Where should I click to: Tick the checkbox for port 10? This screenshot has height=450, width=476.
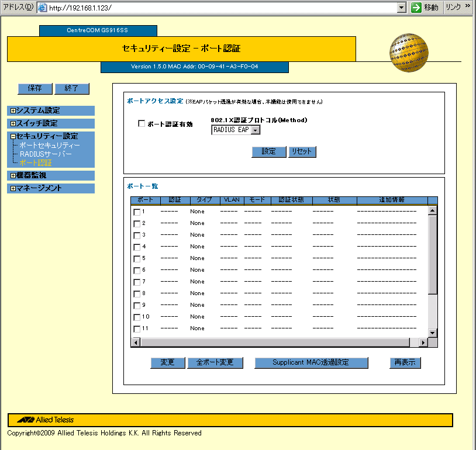[x=137, y=317]
